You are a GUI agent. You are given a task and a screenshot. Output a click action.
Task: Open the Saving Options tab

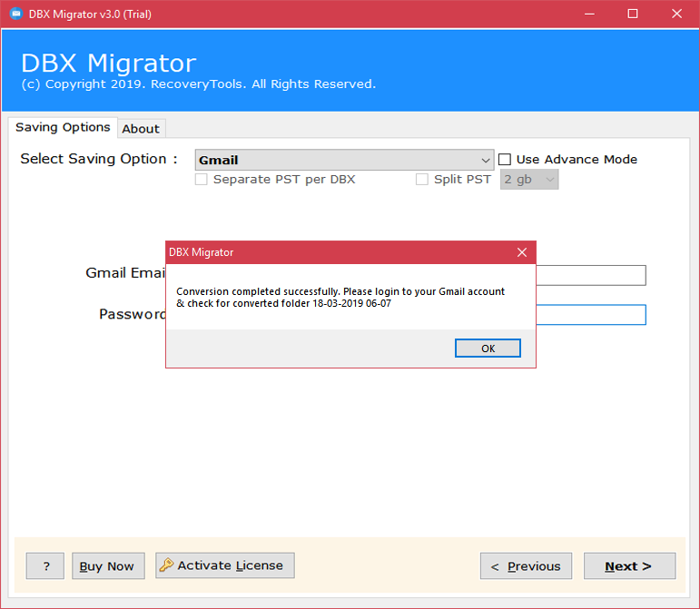[63, 128]
